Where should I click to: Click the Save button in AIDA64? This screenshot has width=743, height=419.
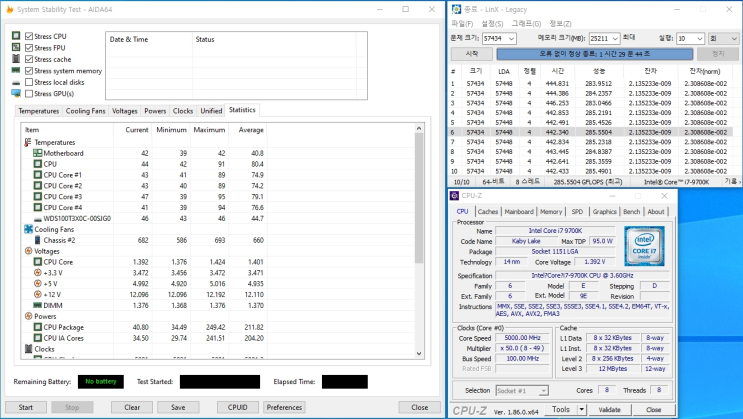click(178, 407)
